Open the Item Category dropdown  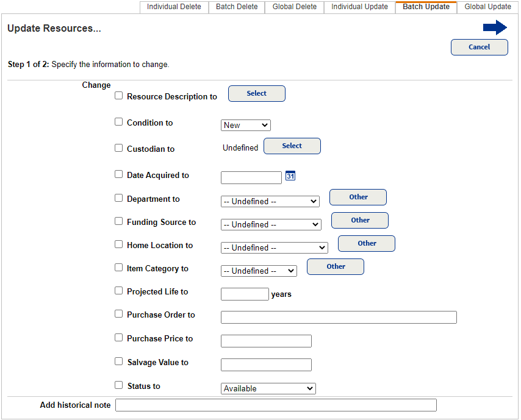259,271
